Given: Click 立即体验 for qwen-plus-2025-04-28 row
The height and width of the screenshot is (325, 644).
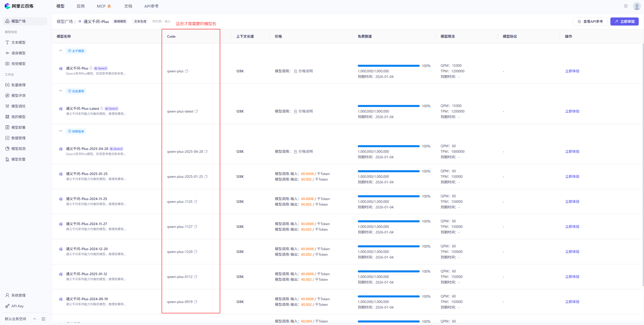Looking at the screenshot, I should point(572,151).
